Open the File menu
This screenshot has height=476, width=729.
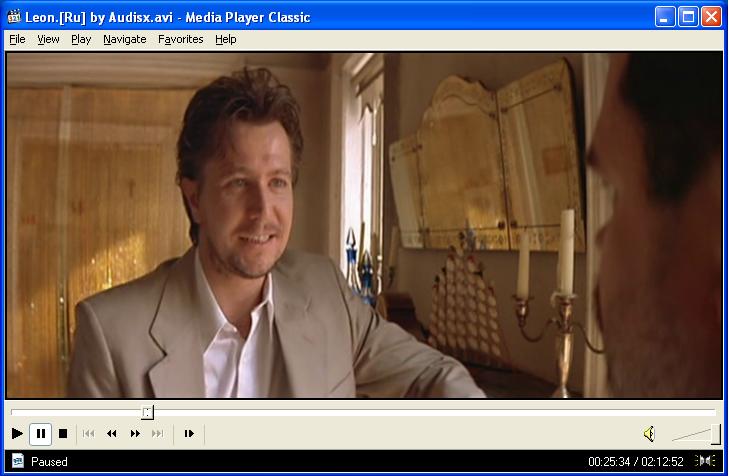tap(17, 40)
